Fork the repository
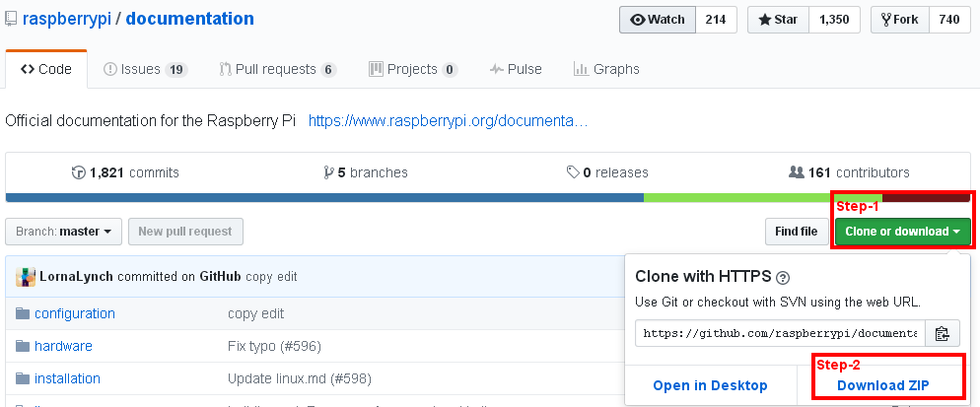 tap(900, 20)
